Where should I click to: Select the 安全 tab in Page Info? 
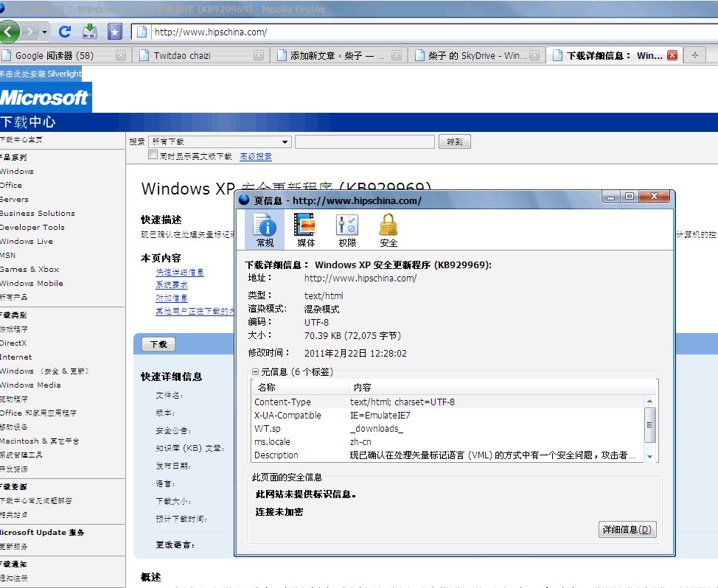(x=388, y=230)
